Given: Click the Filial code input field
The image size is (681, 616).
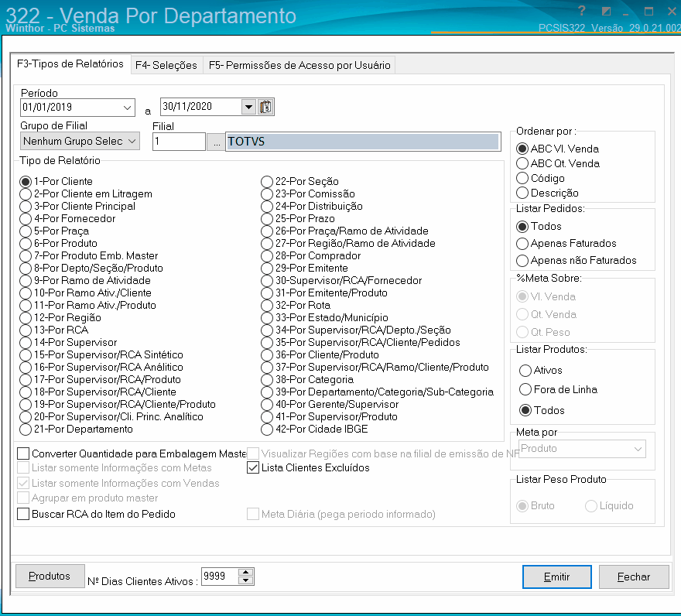Looking at the screenshot, I should tap(179, 142).
